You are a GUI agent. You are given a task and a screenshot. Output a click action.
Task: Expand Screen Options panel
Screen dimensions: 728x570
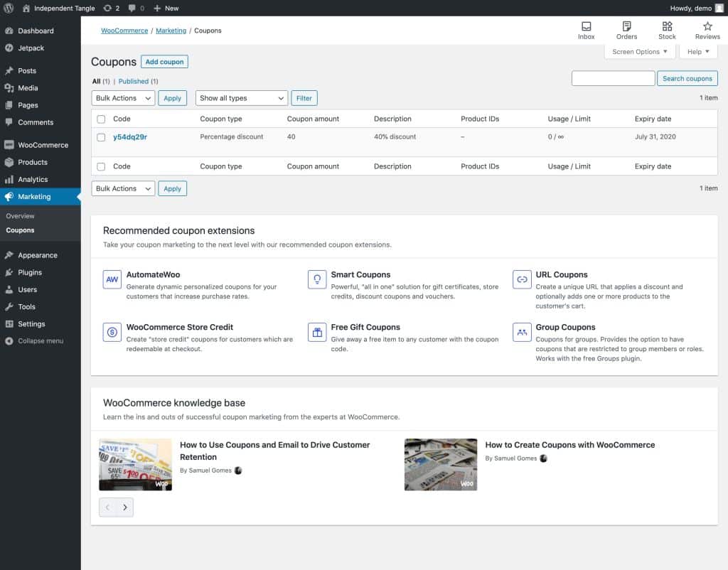639,51
